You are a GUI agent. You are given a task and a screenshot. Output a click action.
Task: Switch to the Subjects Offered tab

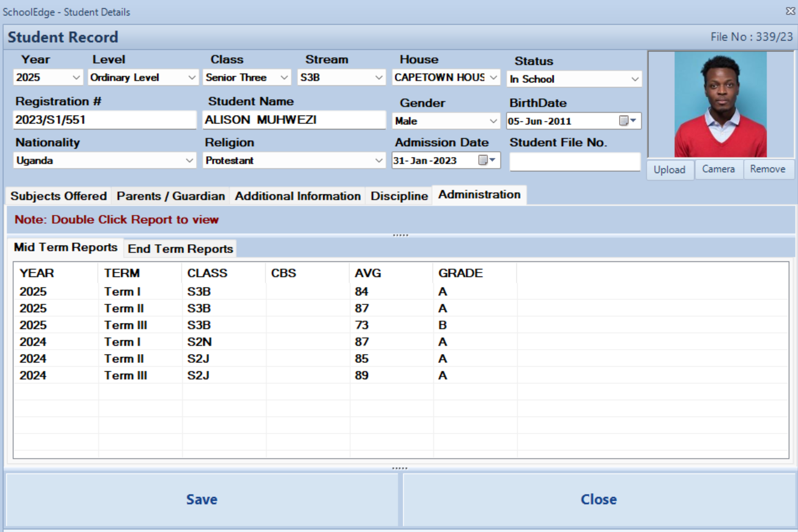(x=58, y=196)
